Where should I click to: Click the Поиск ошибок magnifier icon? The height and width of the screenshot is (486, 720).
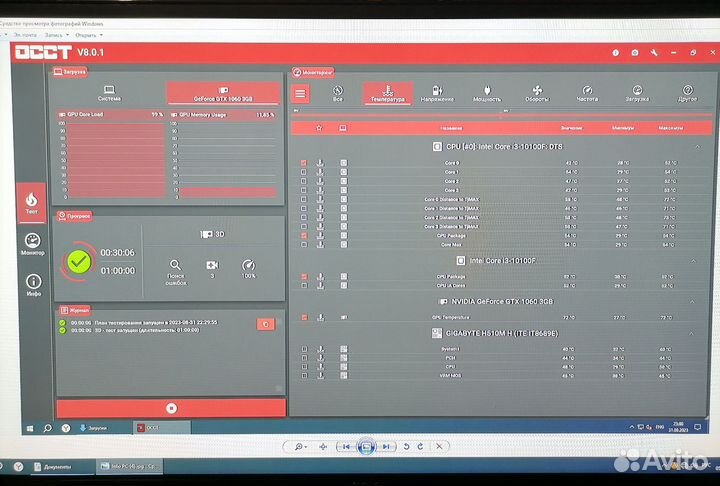175,265
